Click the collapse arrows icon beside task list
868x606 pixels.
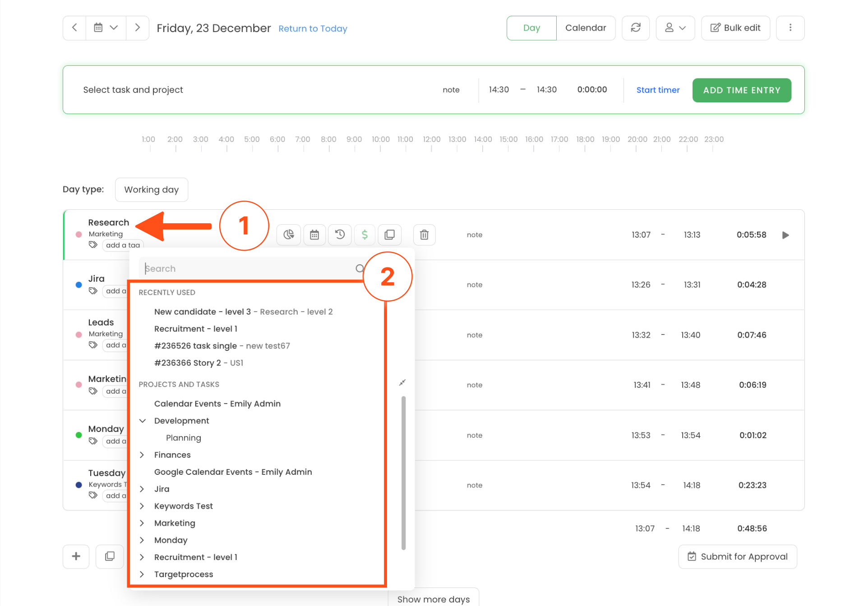(x=402, y=383)
